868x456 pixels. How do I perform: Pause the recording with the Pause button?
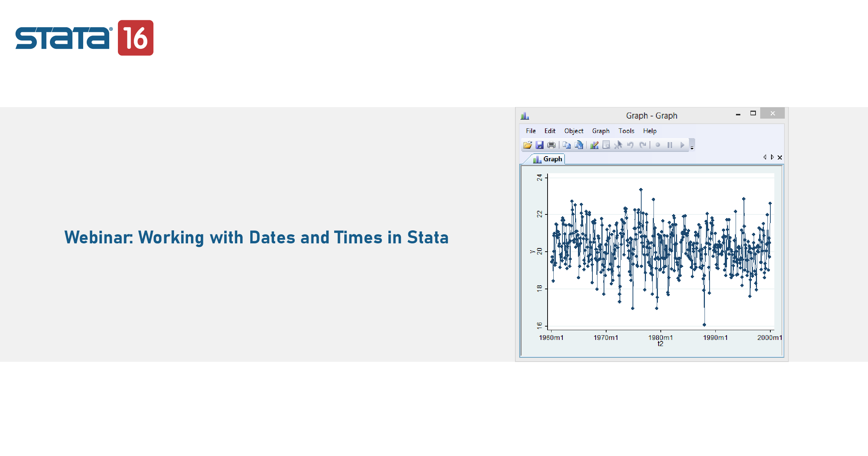(x=670, y=145)
